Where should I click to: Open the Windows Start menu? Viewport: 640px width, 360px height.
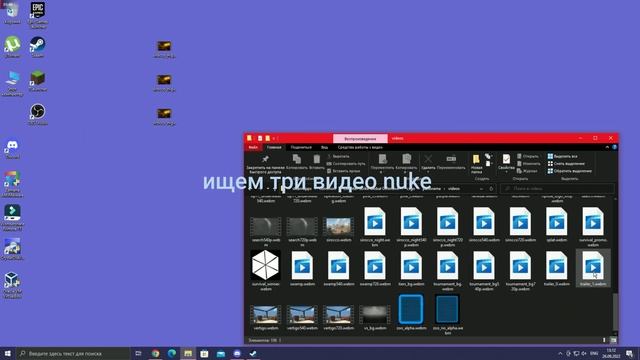pyautogui.click(x=7, y=353)
